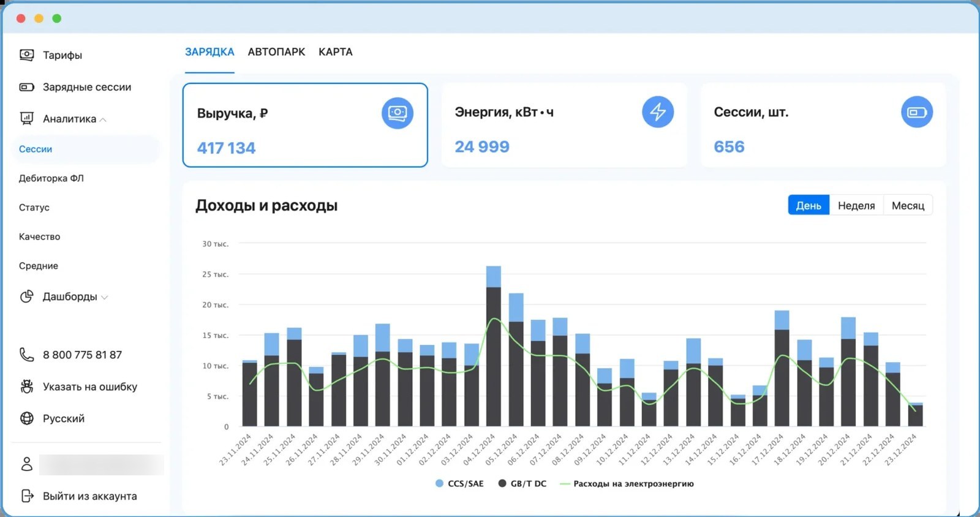This screenshot has height=517, width=980.
Task: Click the Зарядные сессии battery icon
Action: coord(27,87)
